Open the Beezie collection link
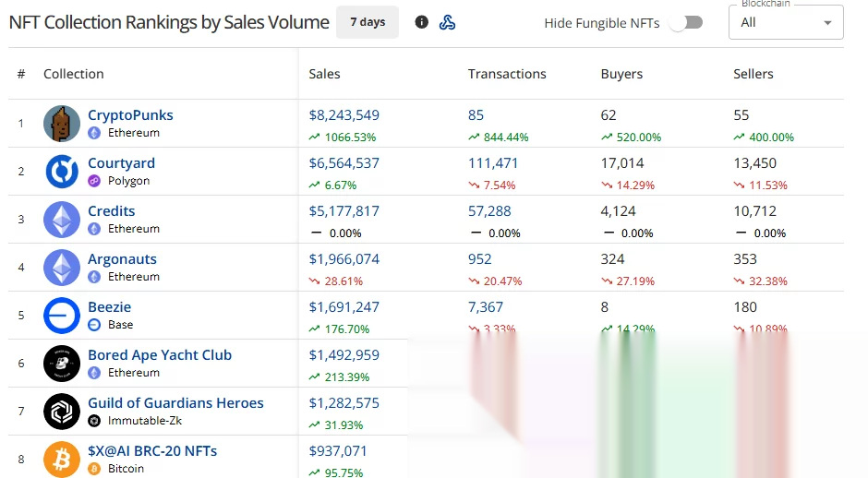868x478 pixels. 110,307
